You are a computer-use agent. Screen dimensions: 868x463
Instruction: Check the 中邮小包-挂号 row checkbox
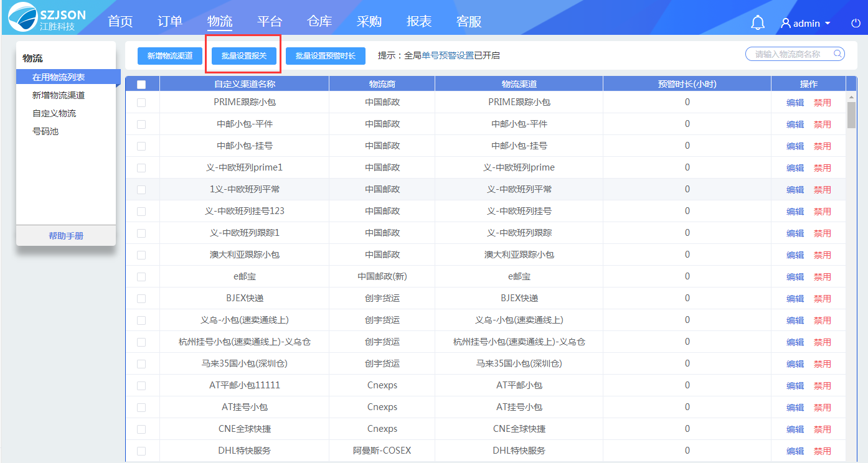tap(141, 146)
